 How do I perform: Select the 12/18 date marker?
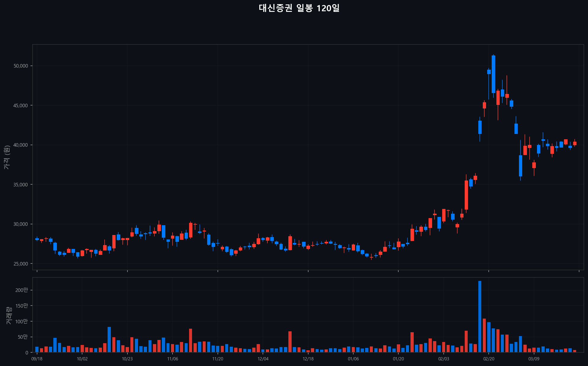click(x=308, y=359)
